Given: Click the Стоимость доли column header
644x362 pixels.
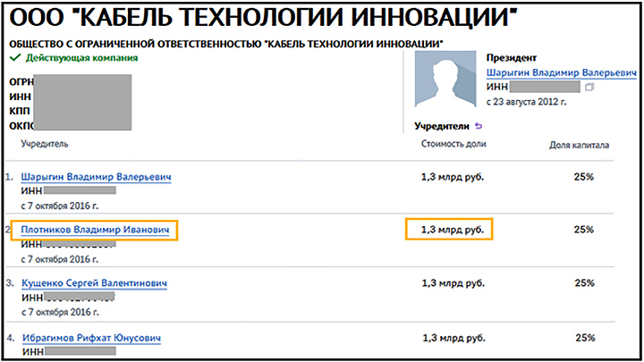Looking at the screenshot, I should click(451, 144).
